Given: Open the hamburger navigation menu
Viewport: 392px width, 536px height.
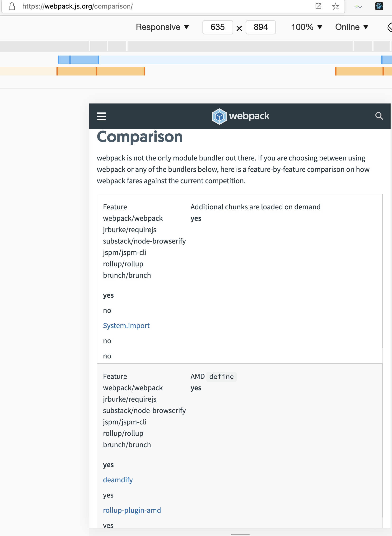Looking at the screenshot, I should (x=102, y=116).
